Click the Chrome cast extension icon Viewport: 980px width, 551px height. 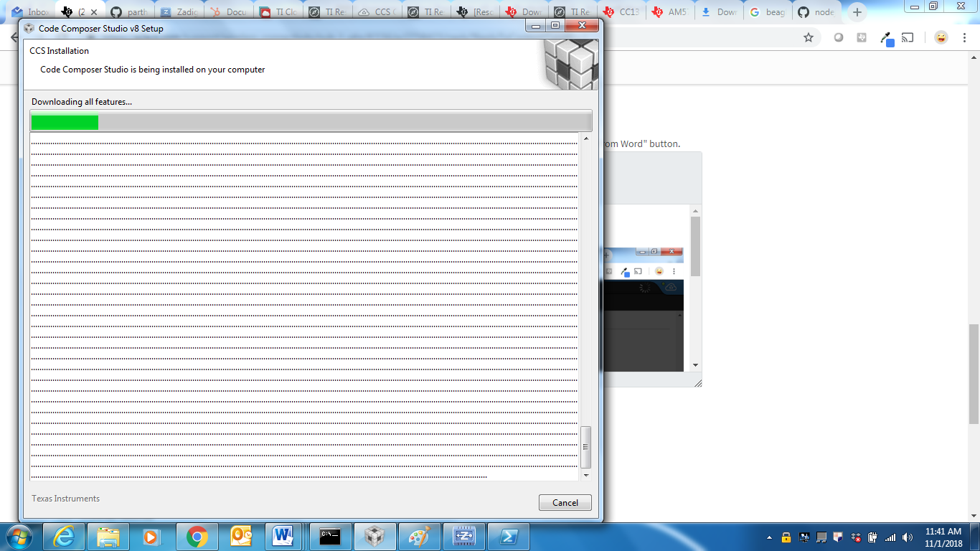tap(908, 37)
